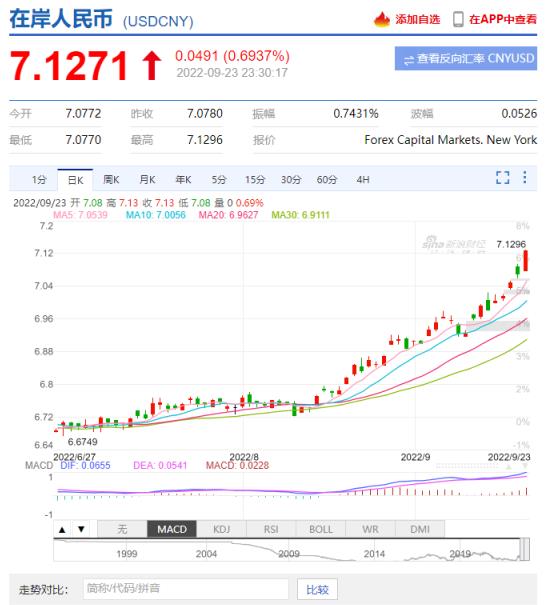Click the up triangle indicator arrow
Screen dimensions: 546x605
(x=62, y=529)
